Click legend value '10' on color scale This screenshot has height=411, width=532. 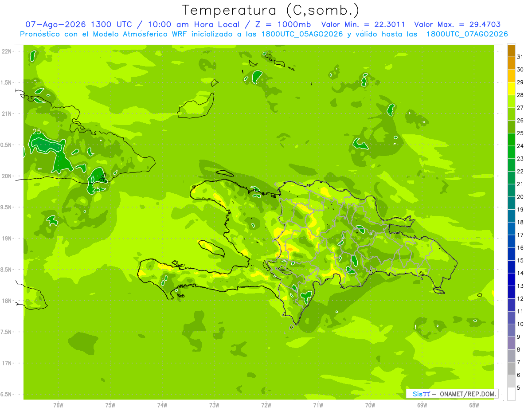point(520,324)
